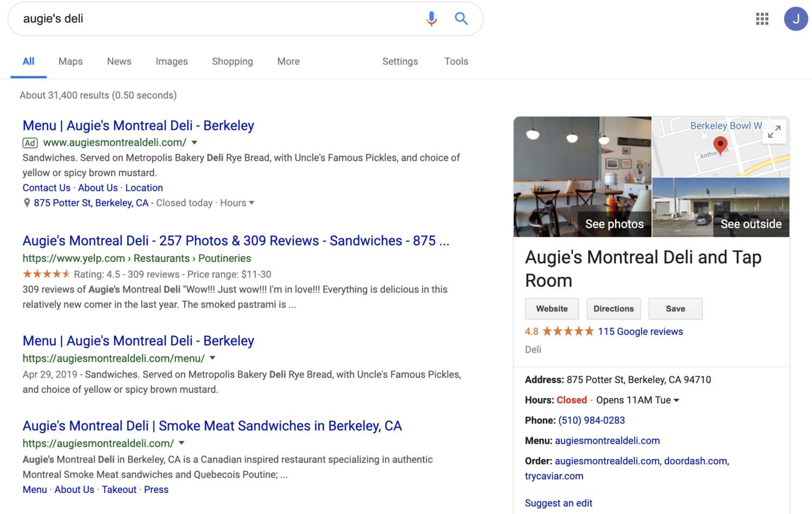This screenshot has height=514, width=812.
Task: Click the magnifying glass to search
Action: pos(461,18)
